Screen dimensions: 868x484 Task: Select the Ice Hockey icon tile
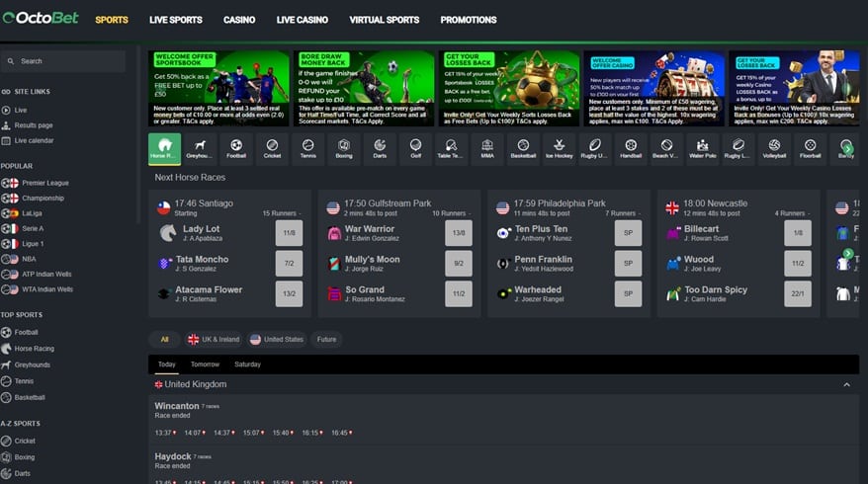click(x=560, y=149)
